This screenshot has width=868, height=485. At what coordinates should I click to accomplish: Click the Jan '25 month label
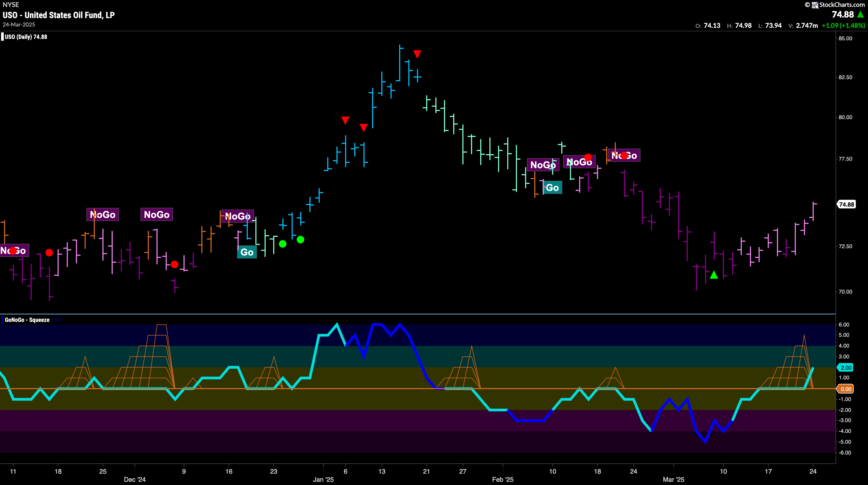tap(323, 480)
